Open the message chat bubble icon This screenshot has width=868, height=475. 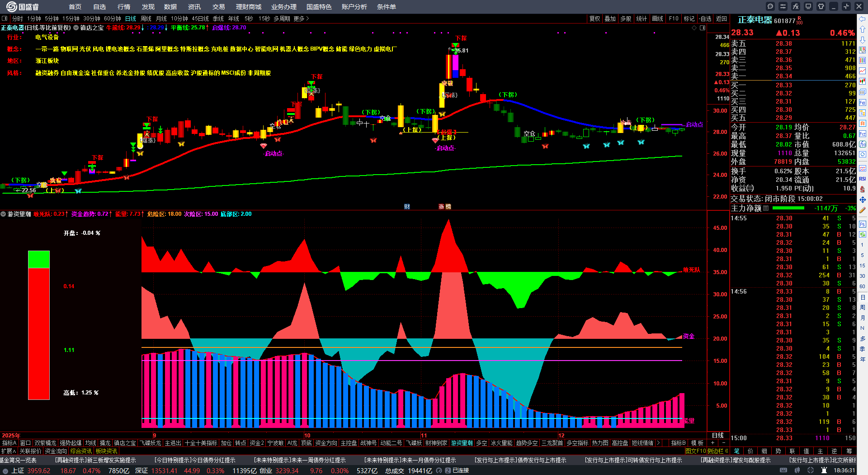tap(770, 6)
